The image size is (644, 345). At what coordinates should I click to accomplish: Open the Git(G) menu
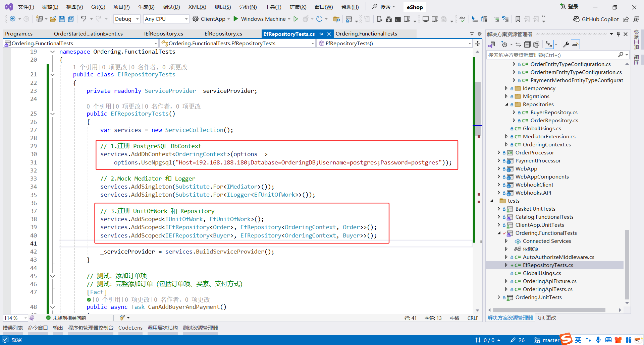(x=98, y=7)
